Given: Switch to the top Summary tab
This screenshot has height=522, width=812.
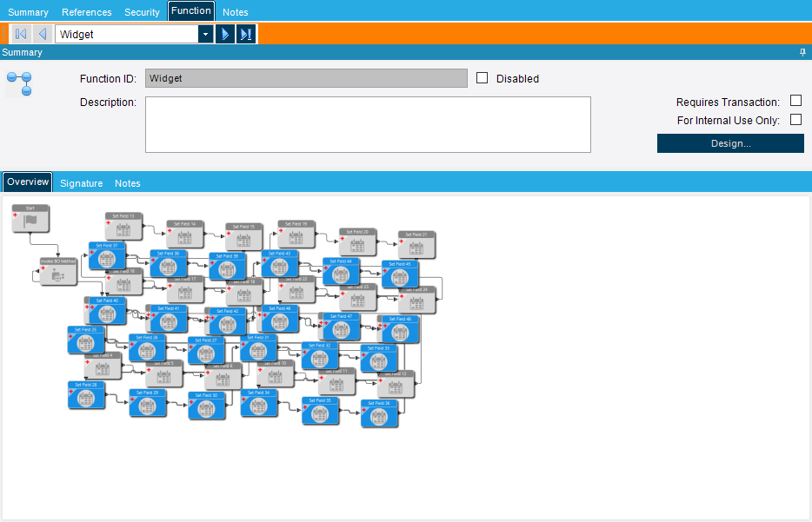Looking at the screenshot, I should pos(28,12).
